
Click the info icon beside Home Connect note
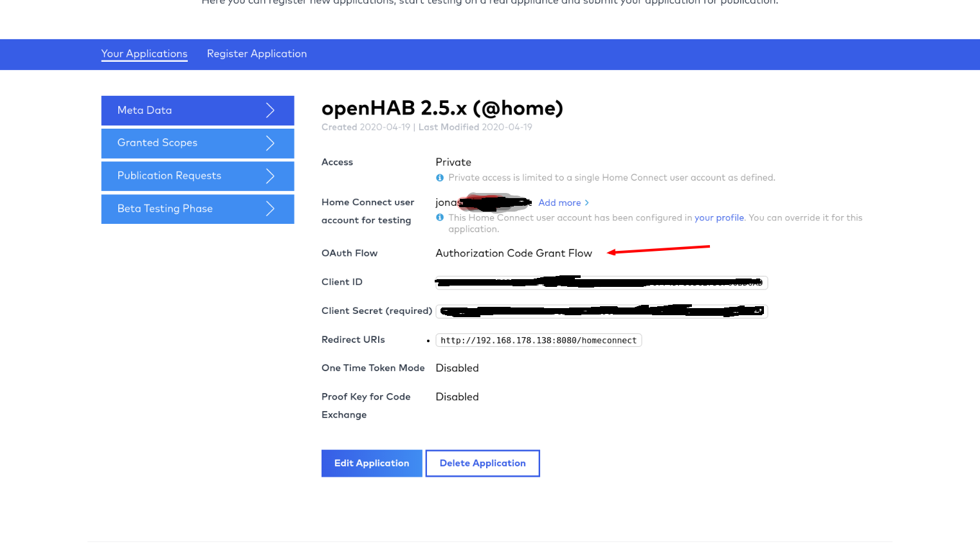(x=440, y=217)
